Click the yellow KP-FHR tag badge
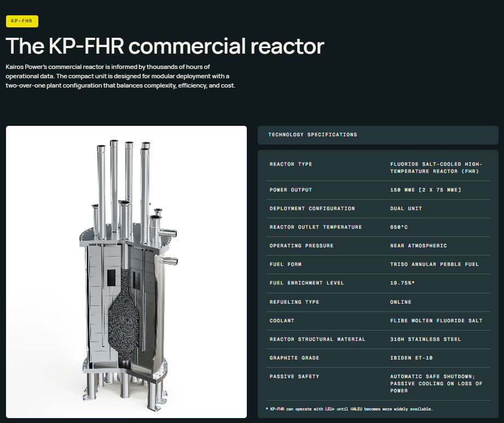 click(x=22, y=21)
